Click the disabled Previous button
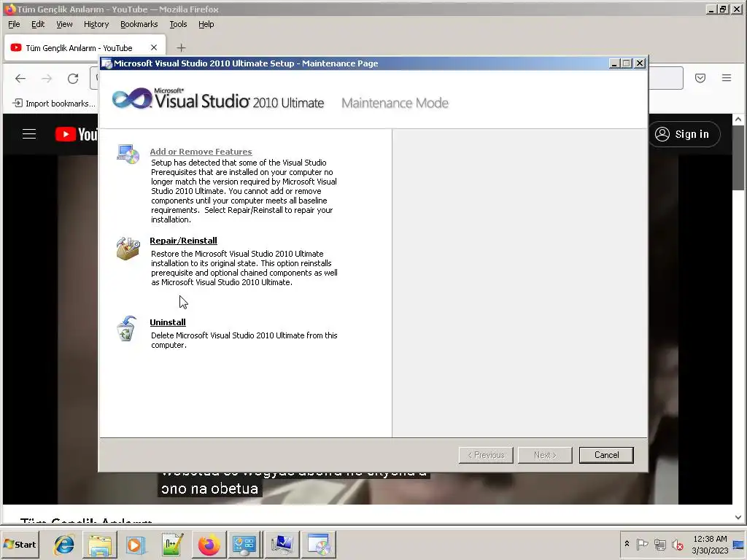747x560 pixels. [x=486, y=455]
